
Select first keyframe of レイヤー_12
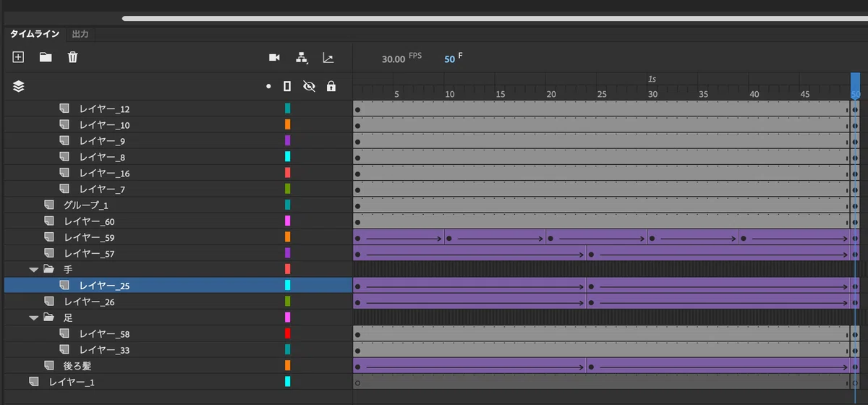click(x=358, y=108)
